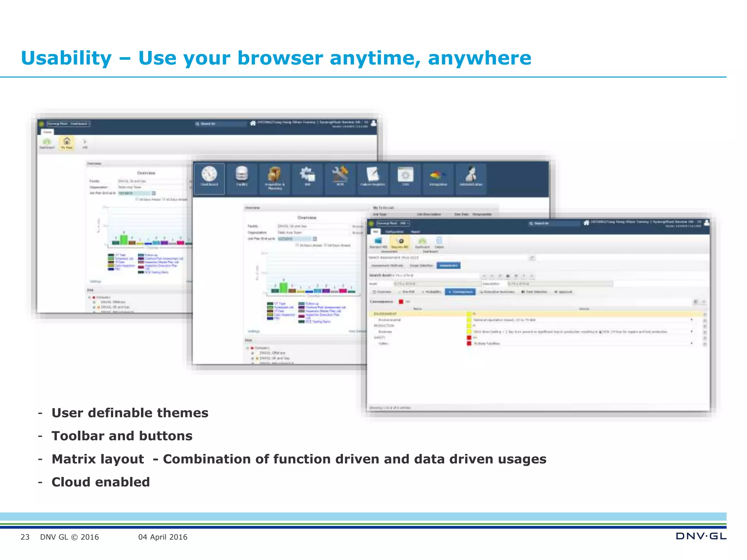Image resolution: width=747 pixels, height=560 pixels.
Task: Select the Consequence sub-tab
Action: (461, 292)
